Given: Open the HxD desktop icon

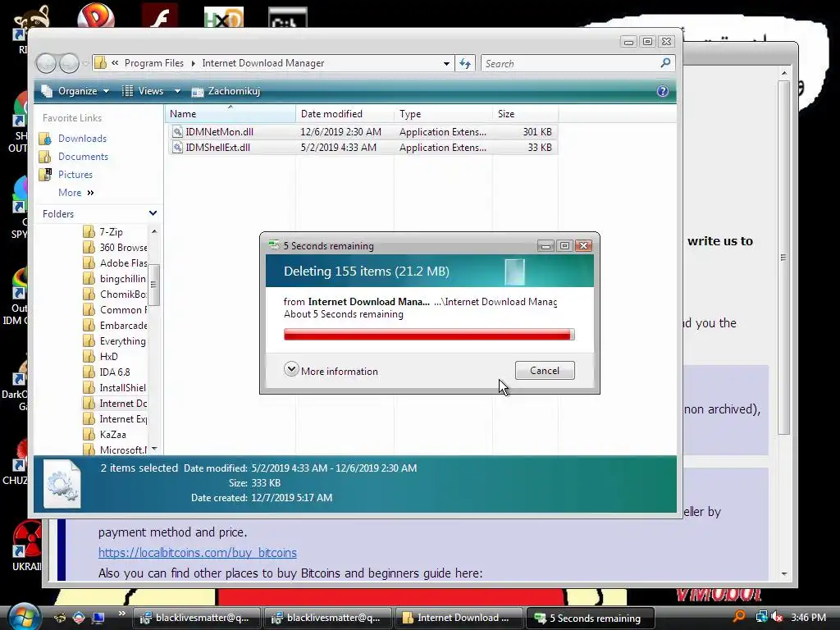Looking at the screenshot, I should tap(224, 17).
